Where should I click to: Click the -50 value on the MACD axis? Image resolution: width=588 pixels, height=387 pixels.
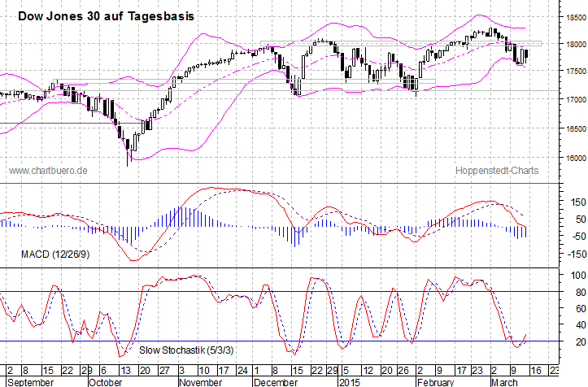(578, 237)
